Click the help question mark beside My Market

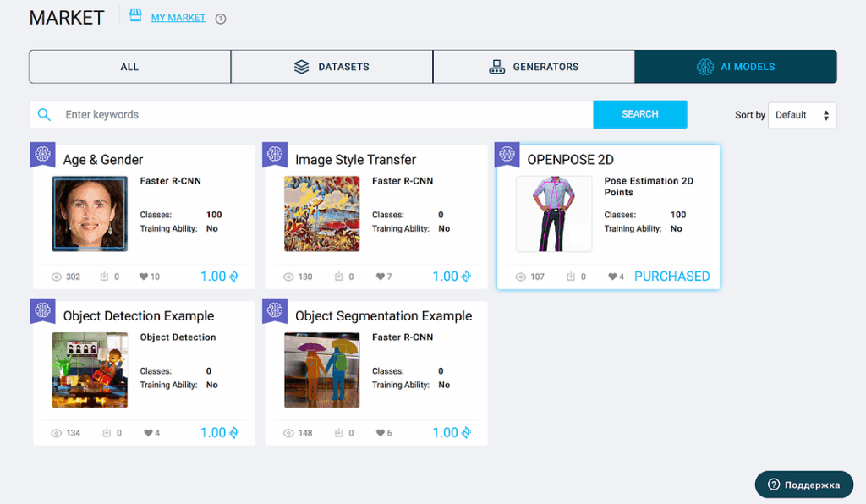(221, 19)
